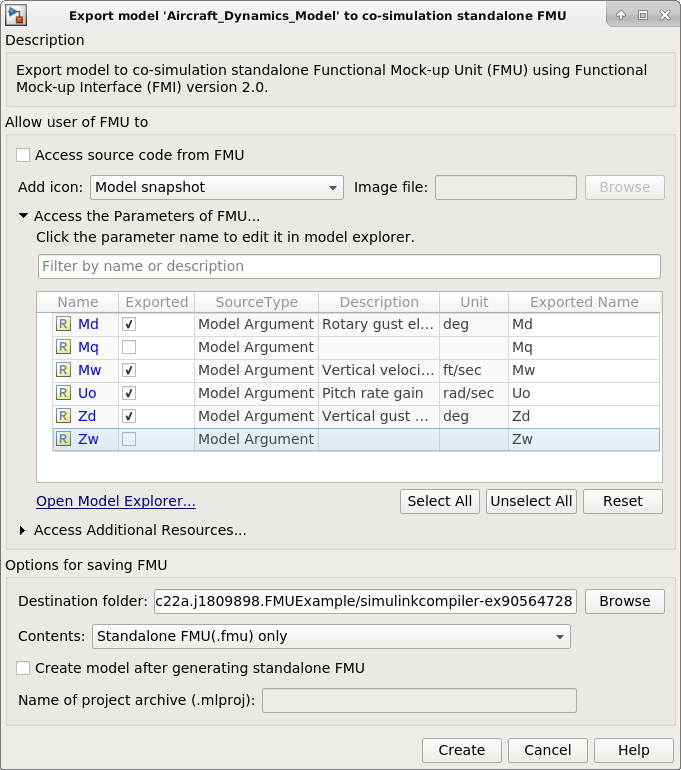Image resolution: width=681 pixels, height=770 pixels.
Task: Click the Zd parameter icon
Action: coord(64,416)
